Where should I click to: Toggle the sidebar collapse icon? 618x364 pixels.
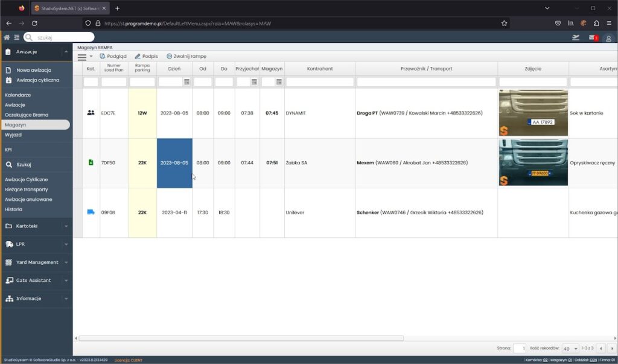pos(16,37)
